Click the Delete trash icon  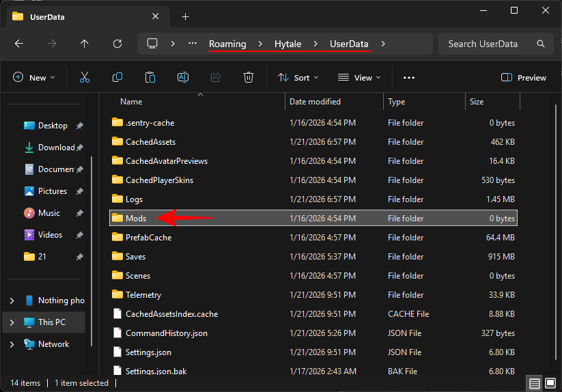point(249,78)
